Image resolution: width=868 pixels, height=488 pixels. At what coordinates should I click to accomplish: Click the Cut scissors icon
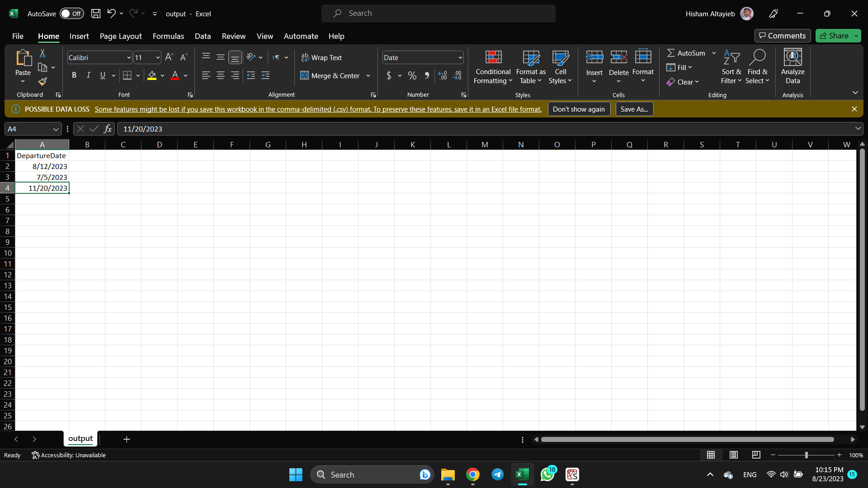click(42, 53)
